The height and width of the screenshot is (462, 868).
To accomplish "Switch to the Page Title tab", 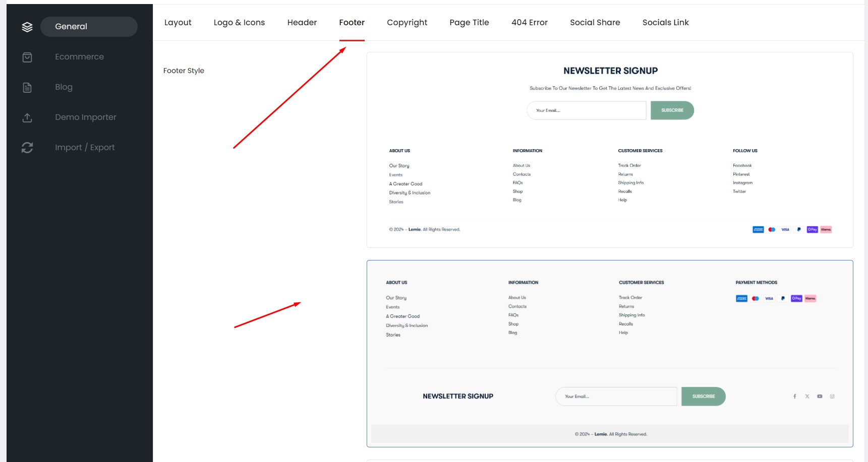I will [469, 23].
